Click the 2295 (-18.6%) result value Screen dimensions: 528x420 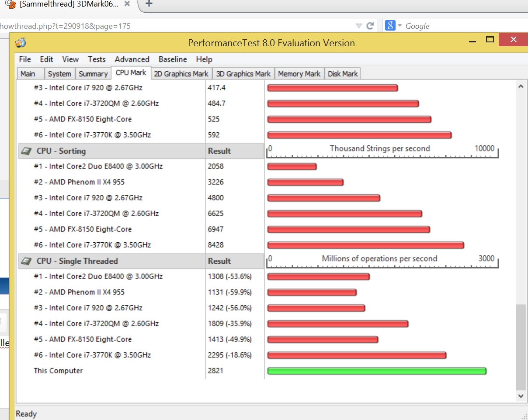click(x=230, y=355)
